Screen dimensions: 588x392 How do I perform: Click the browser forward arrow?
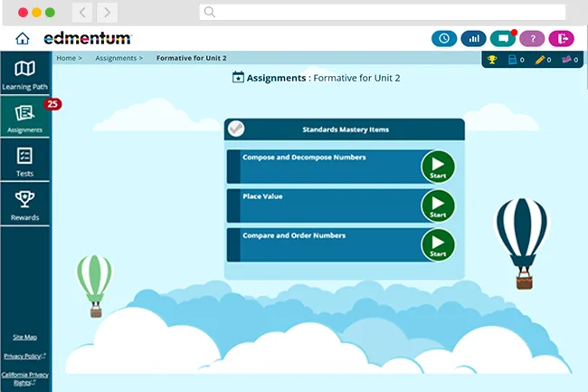[x=107, y=13]
